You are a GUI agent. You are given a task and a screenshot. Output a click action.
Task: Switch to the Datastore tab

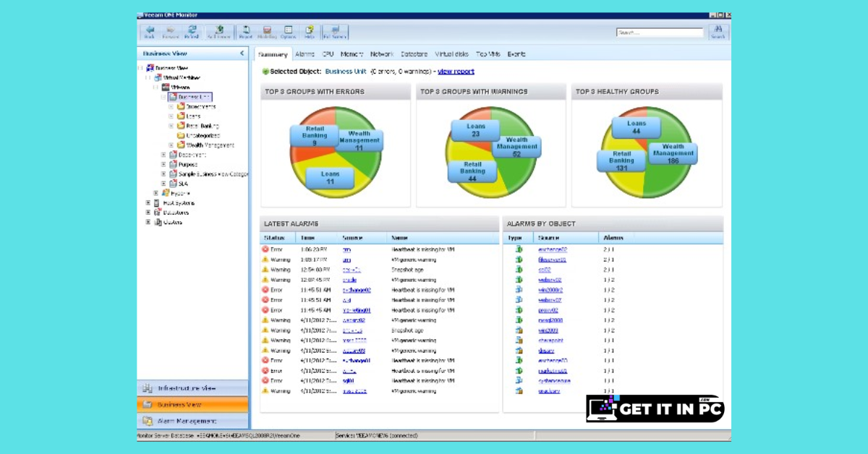tap(414, 54)
